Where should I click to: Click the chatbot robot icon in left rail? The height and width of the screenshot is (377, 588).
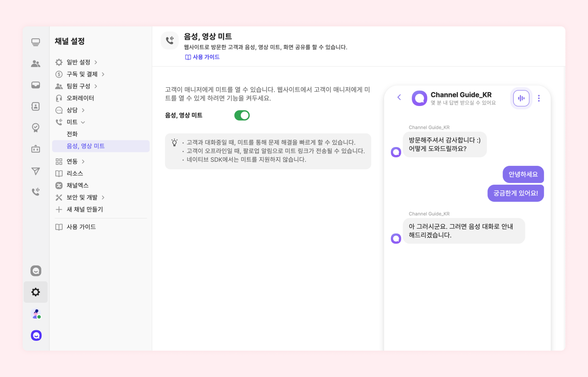pyautogui.click(x=36, y=149)
